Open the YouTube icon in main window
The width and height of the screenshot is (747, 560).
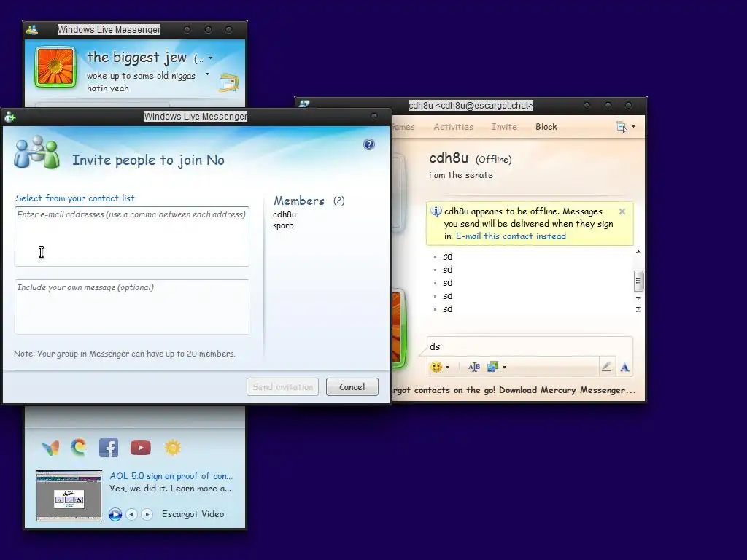point(141,448)
